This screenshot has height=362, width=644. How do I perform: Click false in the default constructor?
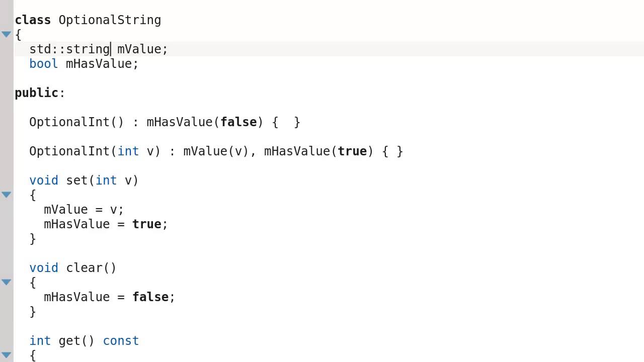[238, 122]
